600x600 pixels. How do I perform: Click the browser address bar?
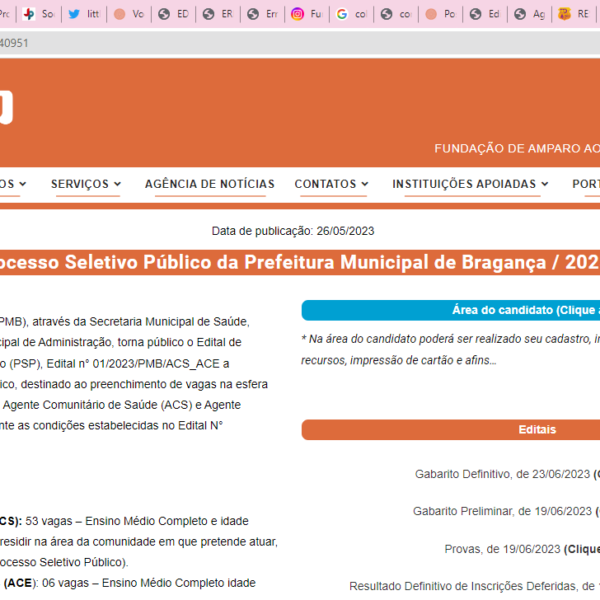click(300, 43)
